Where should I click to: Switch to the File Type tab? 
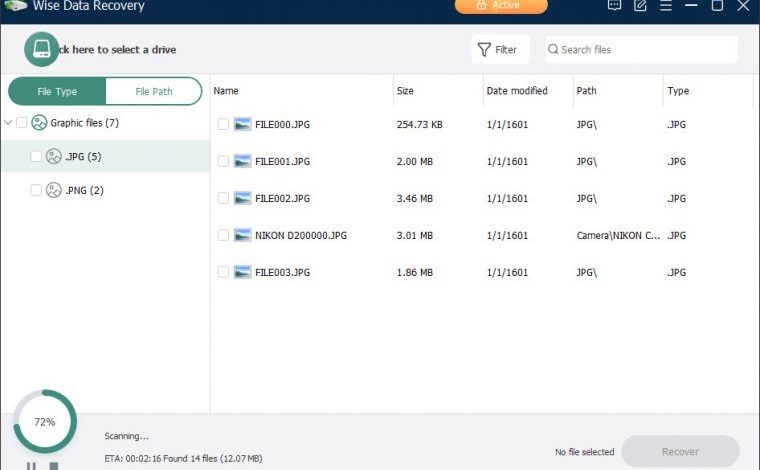(x=57, y=91)
